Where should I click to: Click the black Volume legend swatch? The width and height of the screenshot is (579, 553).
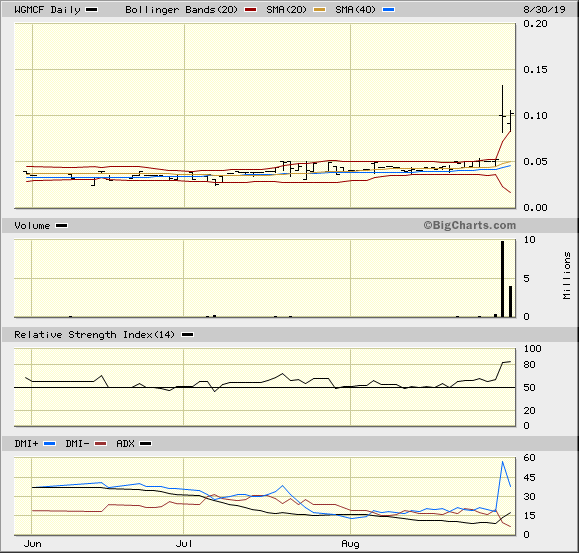click(61, 226)
